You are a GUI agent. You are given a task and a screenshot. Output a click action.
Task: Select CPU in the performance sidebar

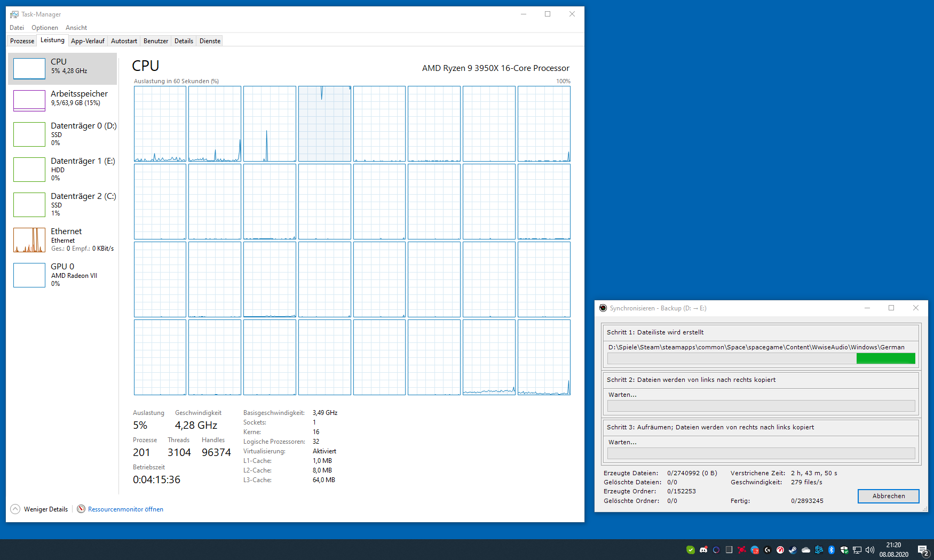point(62,68)
